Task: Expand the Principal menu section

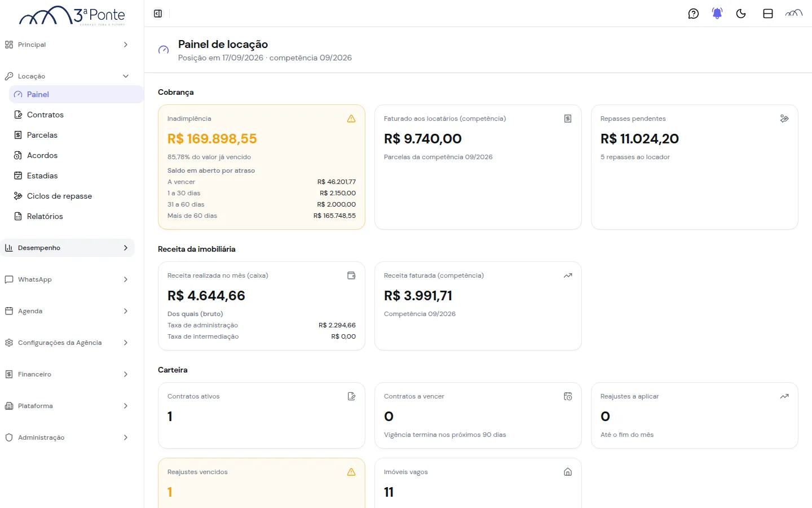Action: coord(68,45)
